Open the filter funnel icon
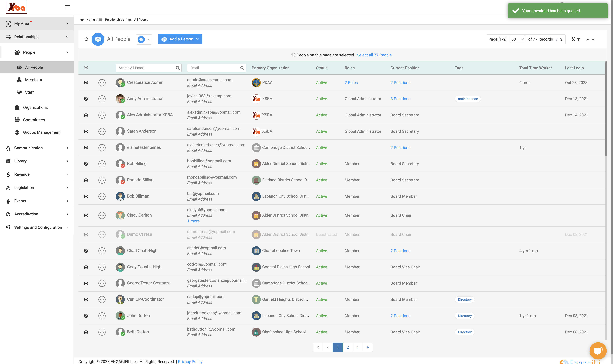Viewport: 613px width, 364px height. pos(579,39)
